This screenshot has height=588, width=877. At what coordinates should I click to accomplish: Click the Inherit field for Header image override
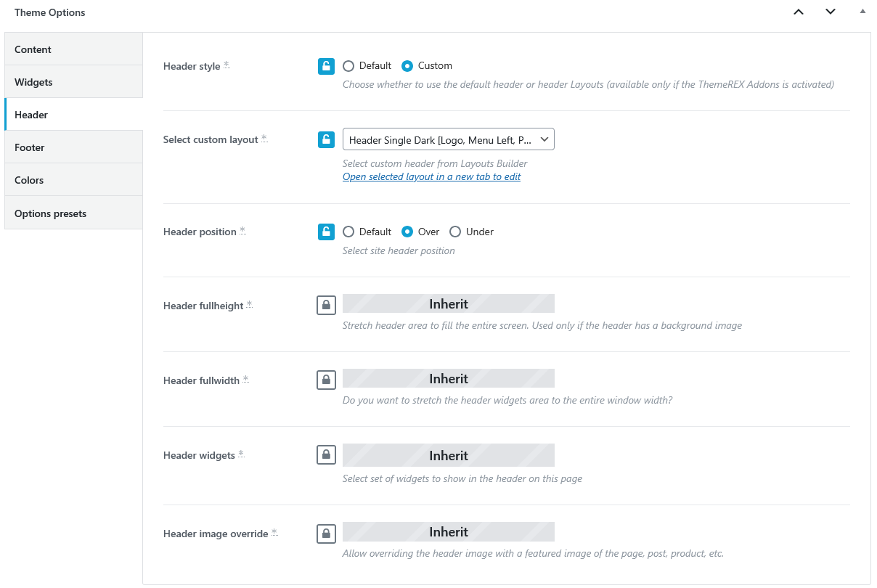click(449, 532)
